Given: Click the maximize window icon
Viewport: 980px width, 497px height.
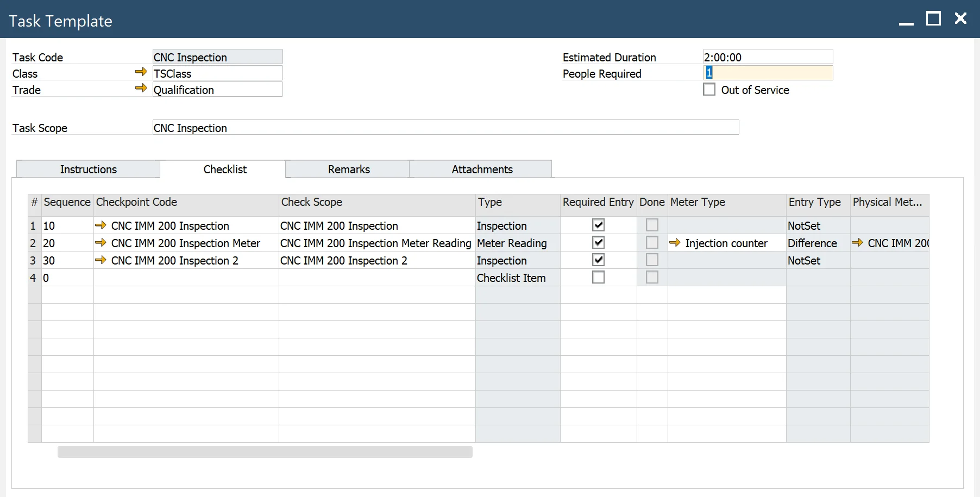Looking at the screenshot, I should coord(934,18).
